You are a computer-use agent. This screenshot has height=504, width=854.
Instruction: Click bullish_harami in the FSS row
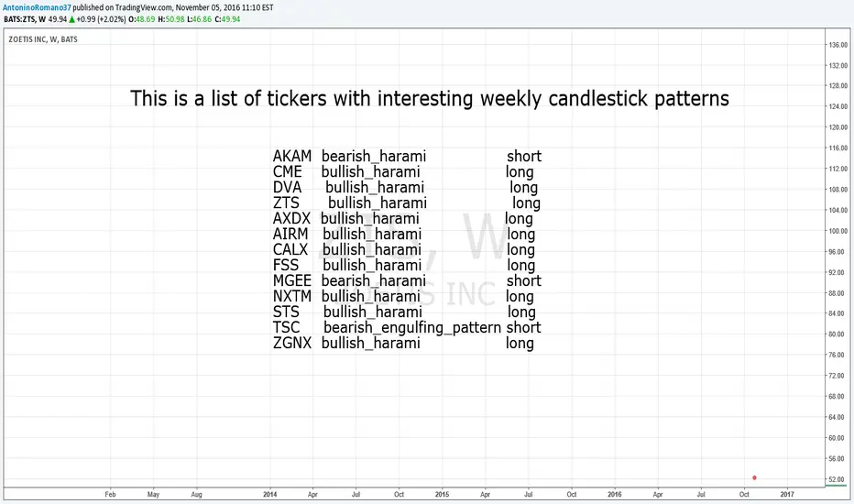pos(372,266)
